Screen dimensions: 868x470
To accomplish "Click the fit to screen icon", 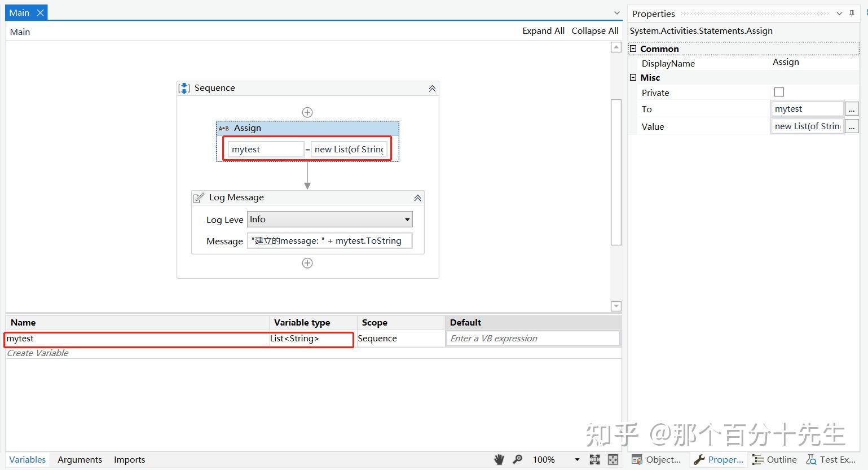I will click(x=594, y=460).
